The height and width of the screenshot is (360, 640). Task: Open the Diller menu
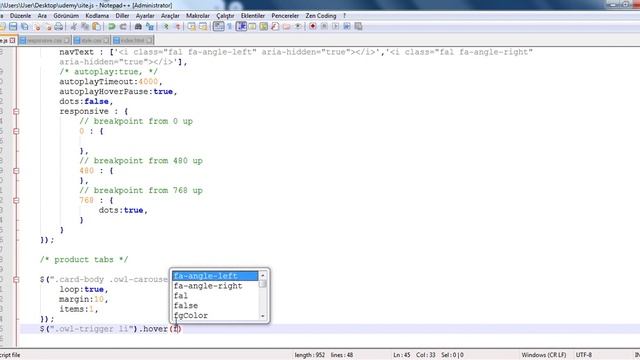(122, 16)
